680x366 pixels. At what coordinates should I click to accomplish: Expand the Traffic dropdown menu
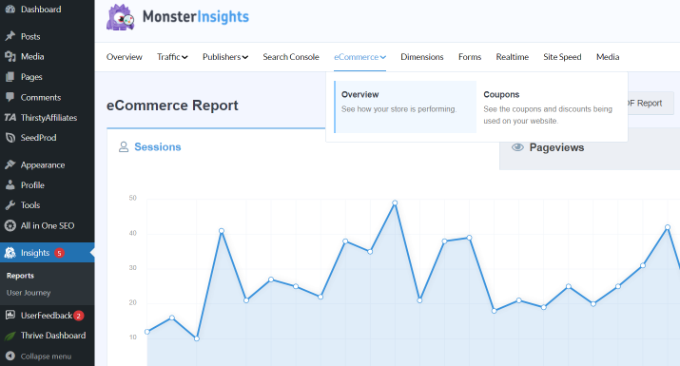(172, 57)
